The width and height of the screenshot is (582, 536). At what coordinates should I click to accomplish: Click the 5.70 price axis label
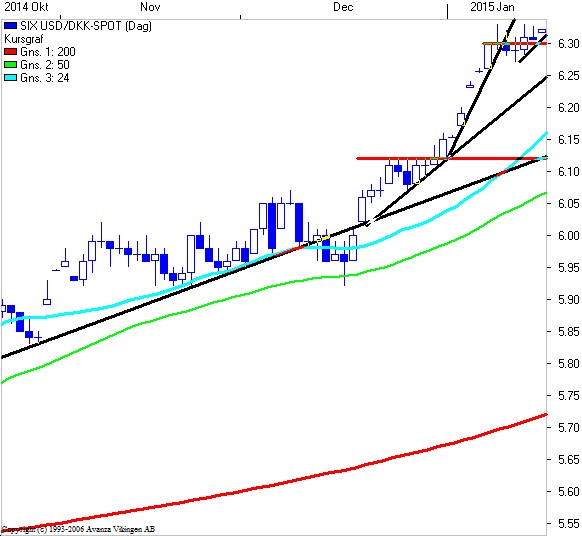click(569, 427)
